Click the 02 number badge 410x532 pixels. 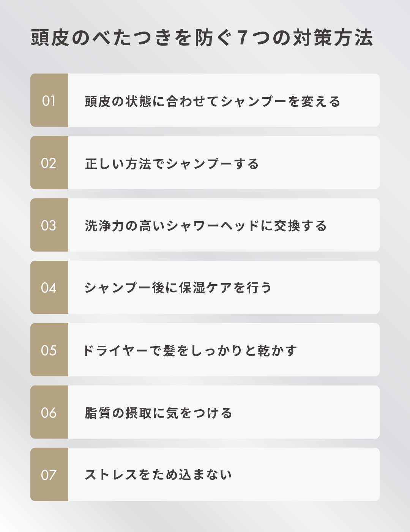coord(49,163)
